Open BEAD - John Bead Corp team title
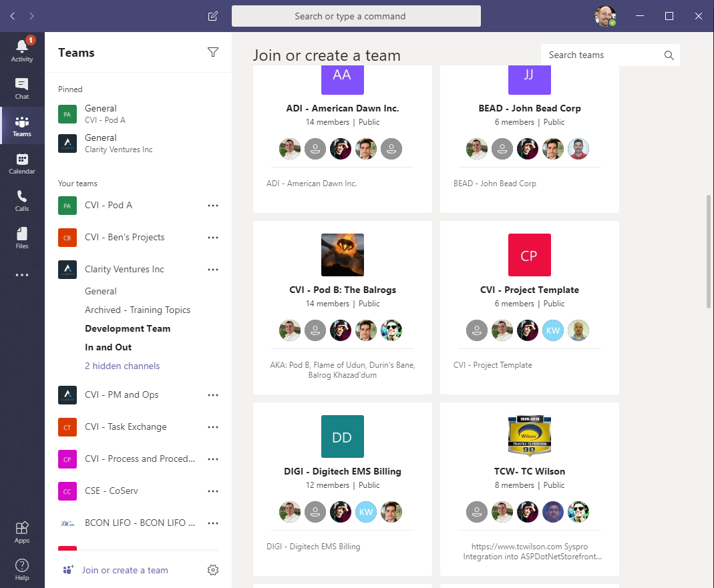The image size is (714, 588). (529, 108)
